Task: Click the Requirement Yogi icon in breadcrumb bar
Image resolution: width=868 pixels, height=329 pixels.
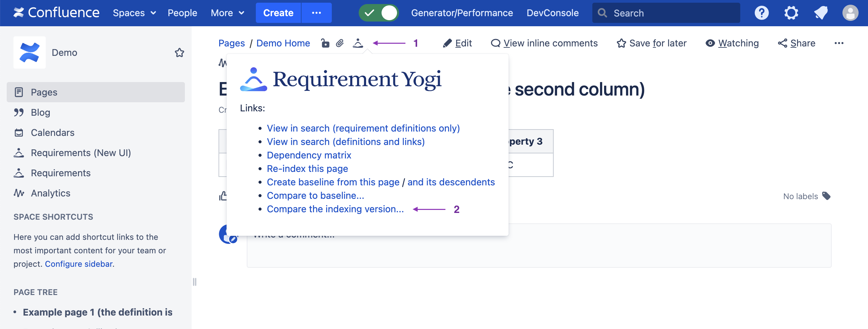Action: [x=357, y=43]
